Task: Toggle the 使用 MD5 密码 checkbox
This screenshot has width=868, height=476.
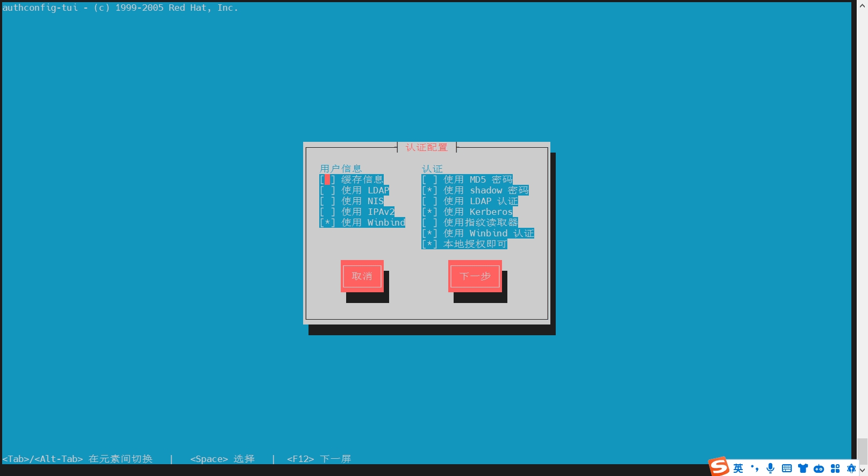Action: point(429,179)
